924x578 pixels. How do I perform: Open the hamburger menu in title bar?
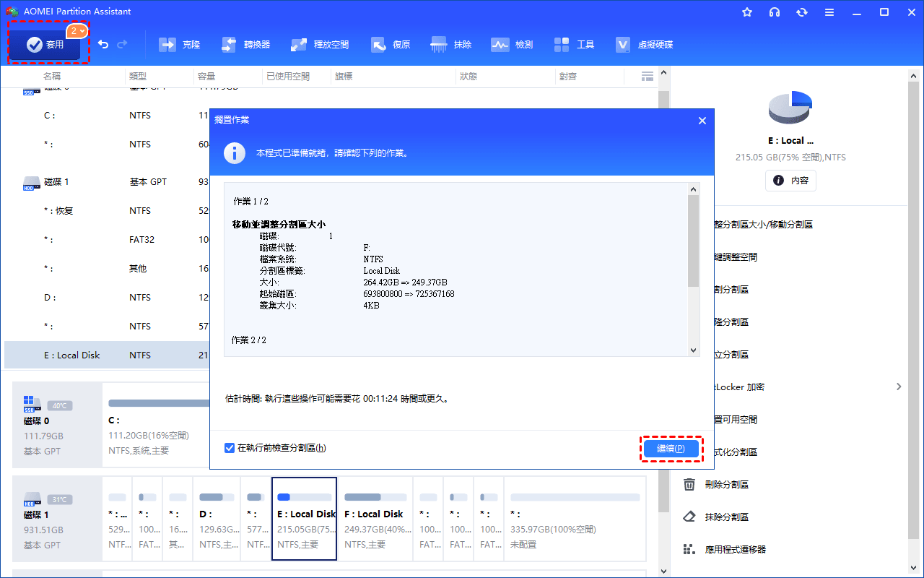(x=829, y=12)
